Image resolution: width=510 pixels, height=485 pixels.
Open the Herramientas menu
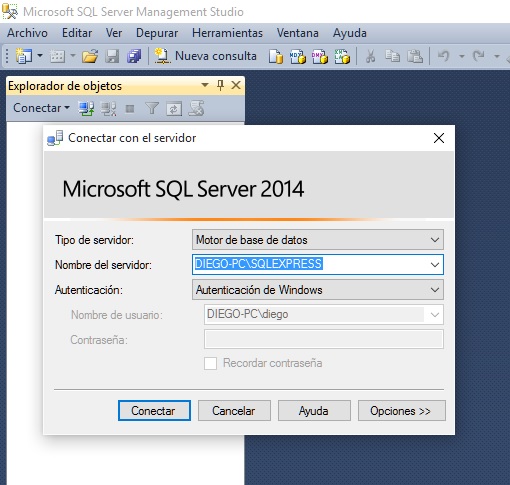point(227,33)
